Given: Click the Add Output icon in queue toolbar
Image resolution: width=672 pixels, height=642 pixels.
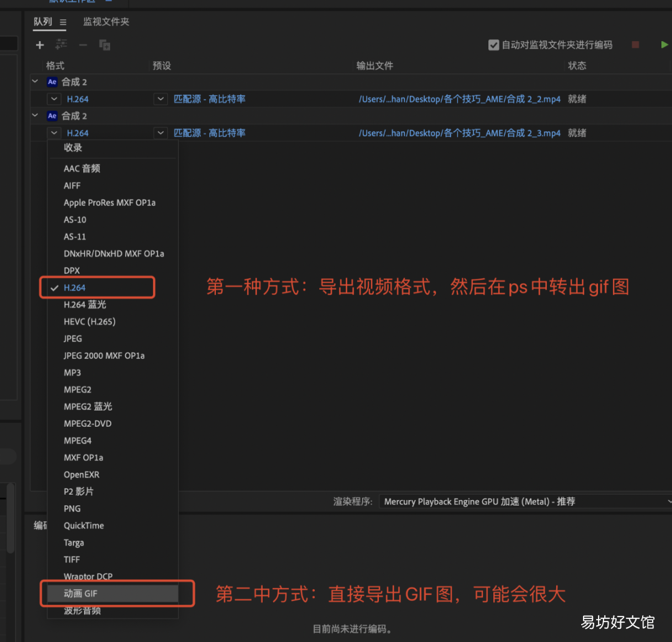Looking at the screenshot, I should [x=61, y=45].
